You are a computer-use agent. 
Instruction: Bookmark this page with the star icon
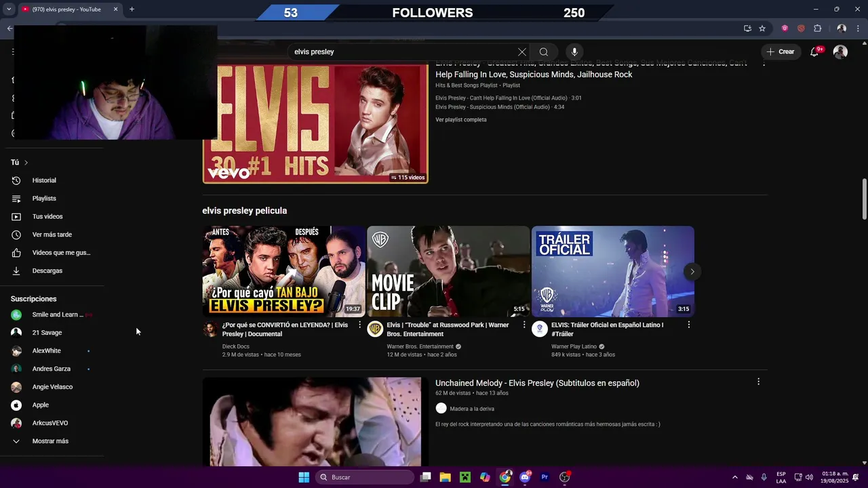762,28
